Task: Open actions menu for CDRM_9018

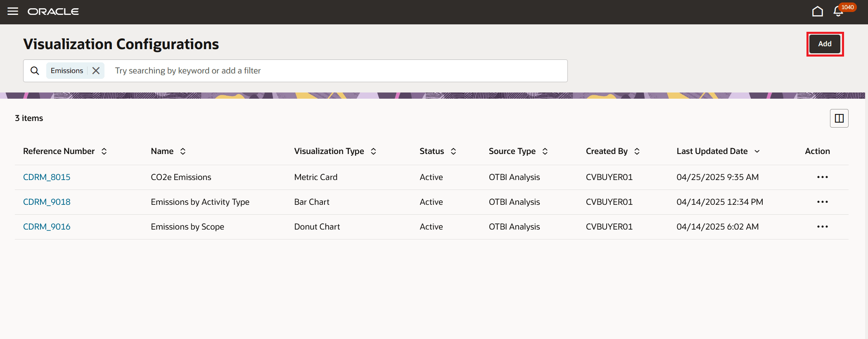Action: (822, 202)
